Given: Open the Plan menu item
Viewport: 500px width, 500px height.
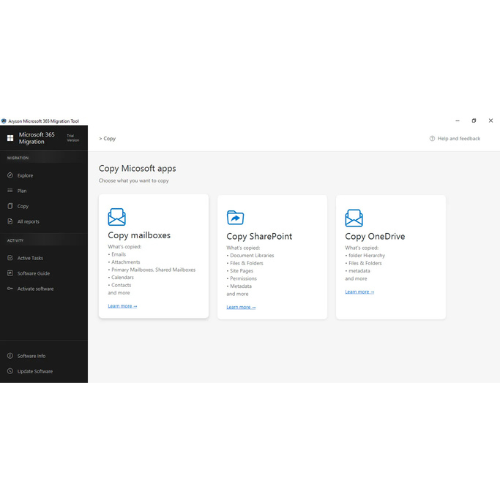Looking at the screenshot, I should pyautogui.click(x=22, y=191).
